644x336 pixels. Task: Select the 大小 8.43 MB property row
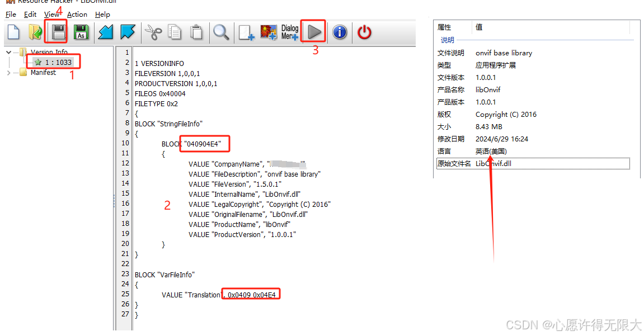coord(533,127)
